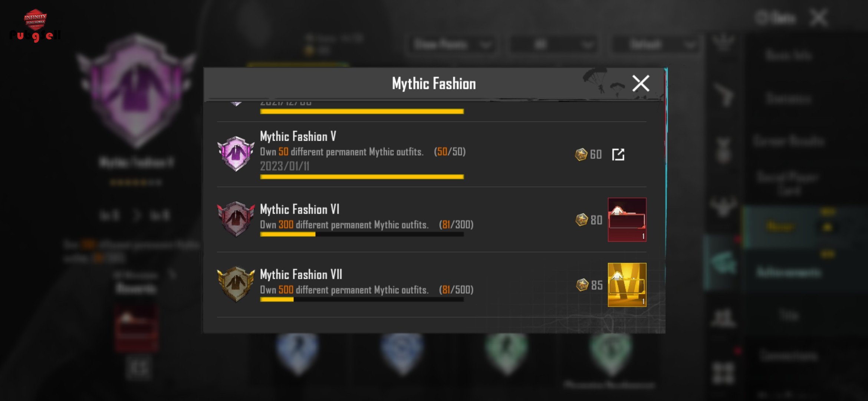Image resolution: width=868 pixels, height=401 pixels.
Task: Click the achievement points coin showing 85
Action: [582, 285]
